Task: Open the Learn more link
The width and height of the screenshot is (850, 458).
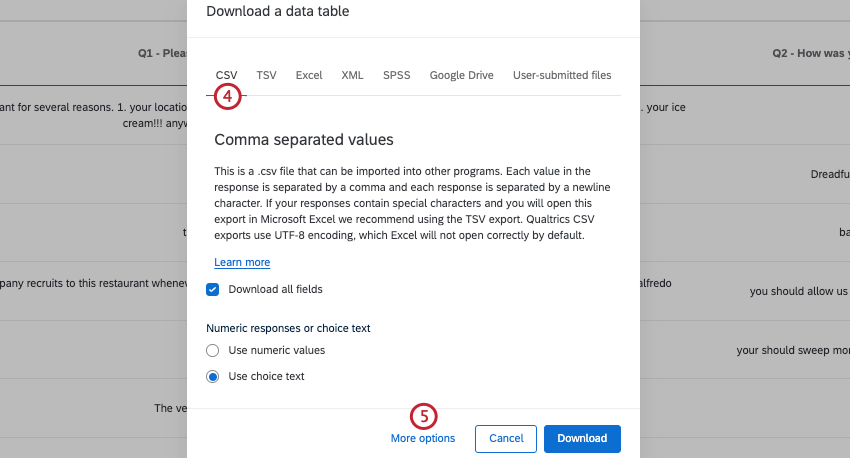Action: [242, 262]
